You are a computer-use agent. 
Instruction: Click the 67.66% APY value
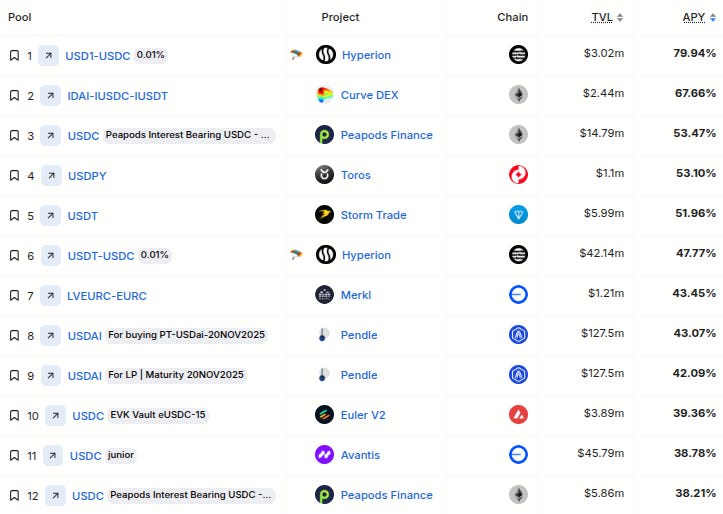coord(695,93)
